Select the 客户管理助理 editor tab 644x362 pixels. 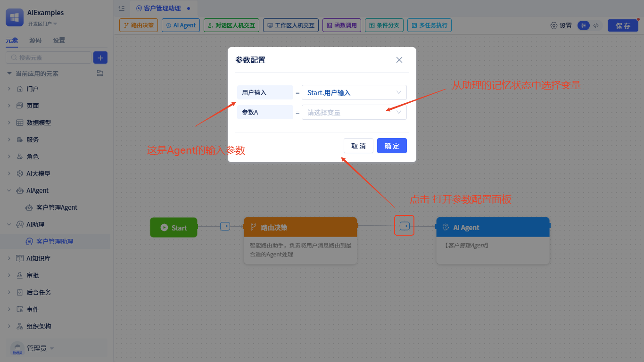coord(164,8)
